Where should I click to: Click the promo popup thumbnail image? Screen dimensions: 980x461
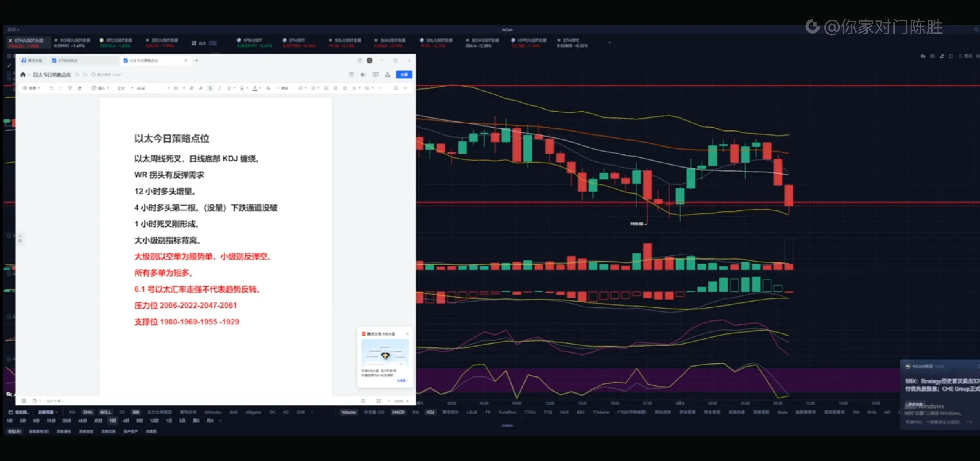(x=385, y=353)
